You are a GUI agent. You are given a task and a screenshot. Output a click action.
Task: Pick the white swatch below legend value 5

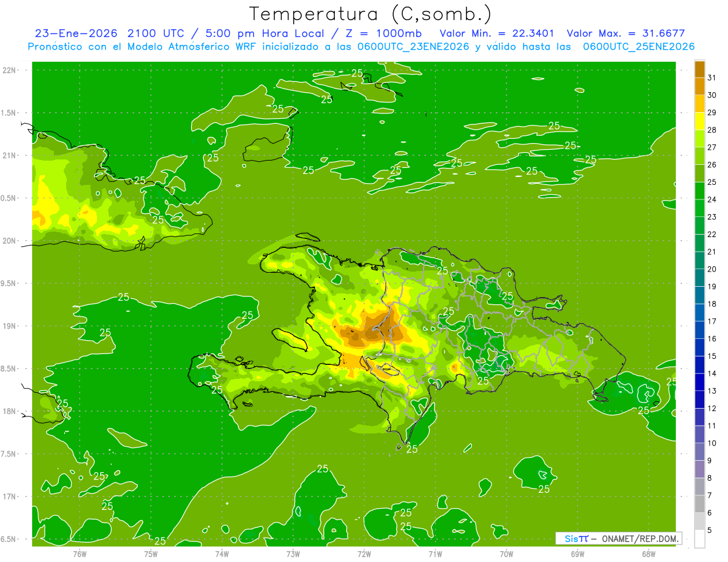point(699,539)
